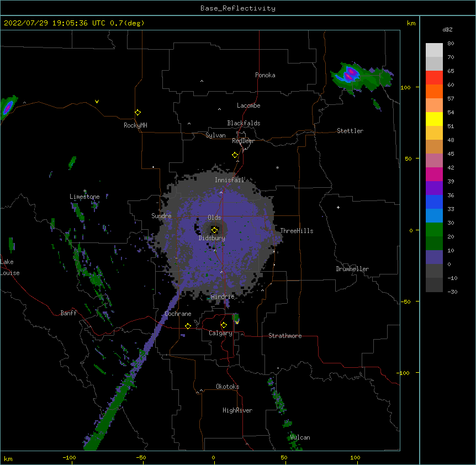Screen dimensions: 476x465
Task: Click the Drumheller label
Action: [352, 269]
